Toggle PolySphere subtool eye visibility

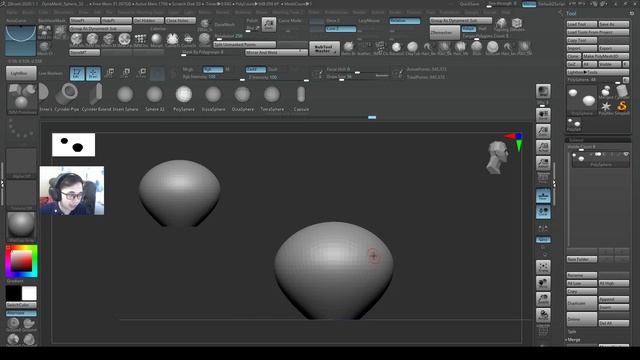[626, 154]
